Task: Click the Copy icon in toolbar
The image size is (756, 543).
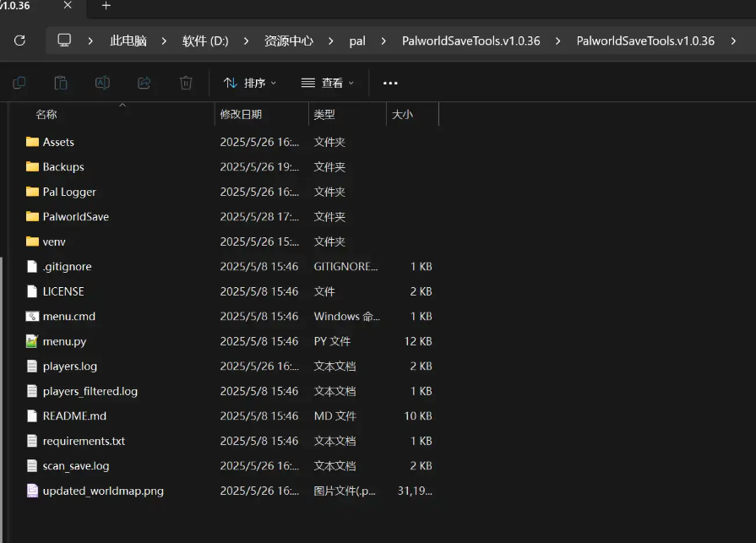Action: point(19,83)
